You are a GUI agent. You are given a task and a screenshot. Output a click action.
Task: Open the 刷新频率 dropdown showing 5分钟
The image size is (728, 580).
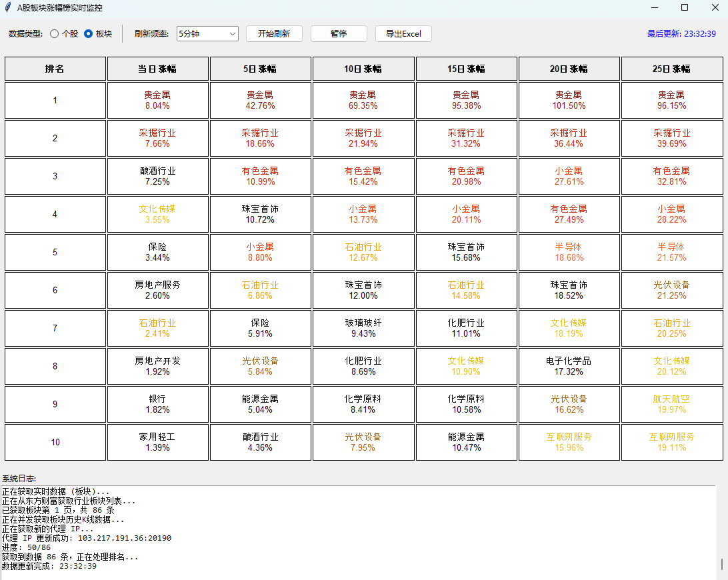tap(207, 34)
